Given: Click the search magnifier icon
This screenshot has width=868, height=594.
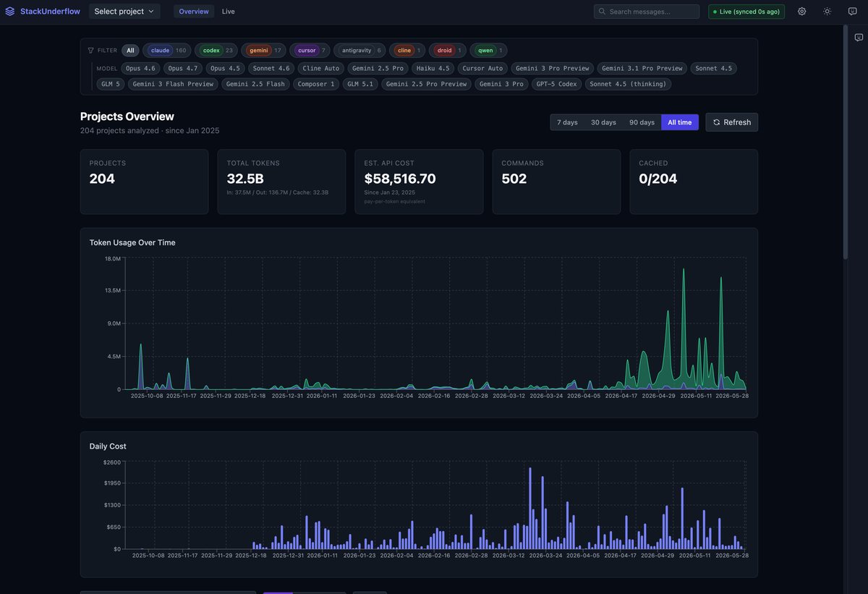Looking at the screenshot, I should click(602, 11).
